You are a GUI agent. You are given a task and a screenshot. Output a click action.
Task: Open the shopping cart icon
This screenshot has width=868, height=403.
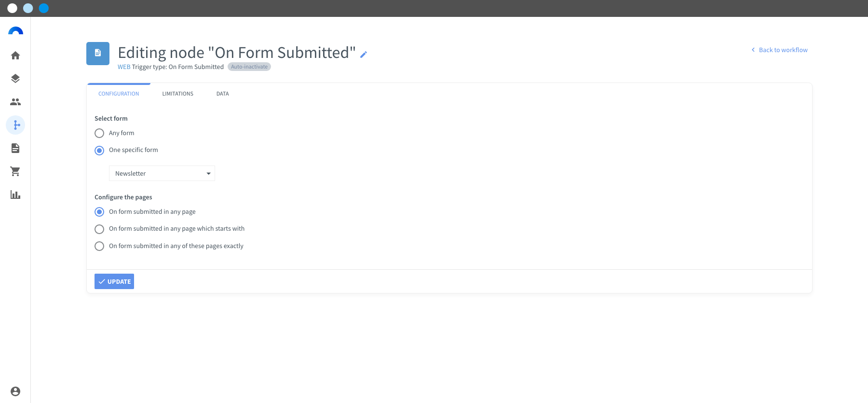tap(15, 171)
